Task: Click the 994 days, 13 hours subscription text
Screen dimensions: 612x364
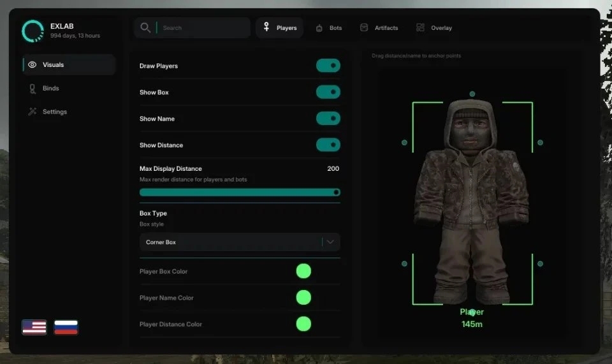Action: point(75,36)
